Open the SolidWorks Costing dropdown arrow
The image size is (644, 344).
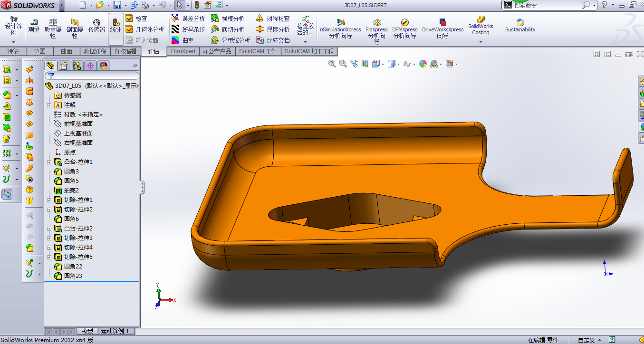point(481,42)
